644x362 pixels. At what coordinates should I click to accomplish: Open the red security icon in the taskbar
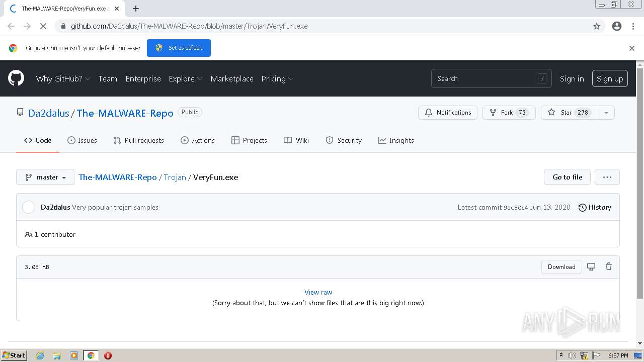click(108, 355)
